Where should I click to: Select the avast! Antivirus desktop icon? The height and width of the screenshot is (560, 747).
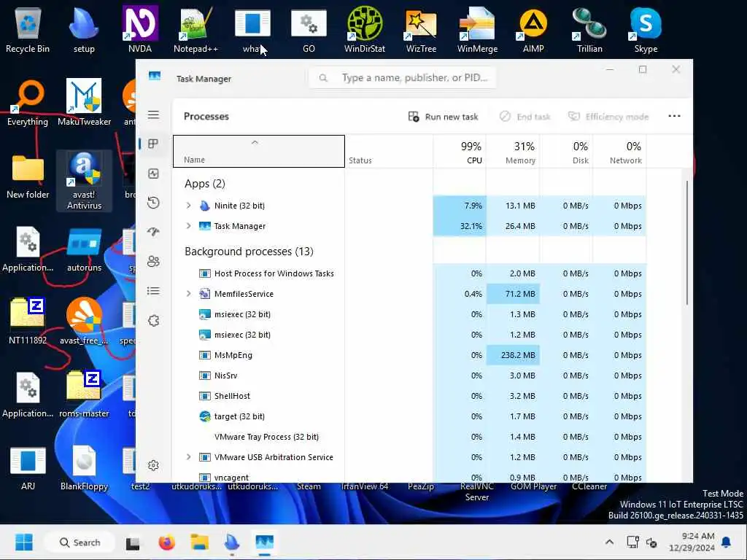[84, 181]
